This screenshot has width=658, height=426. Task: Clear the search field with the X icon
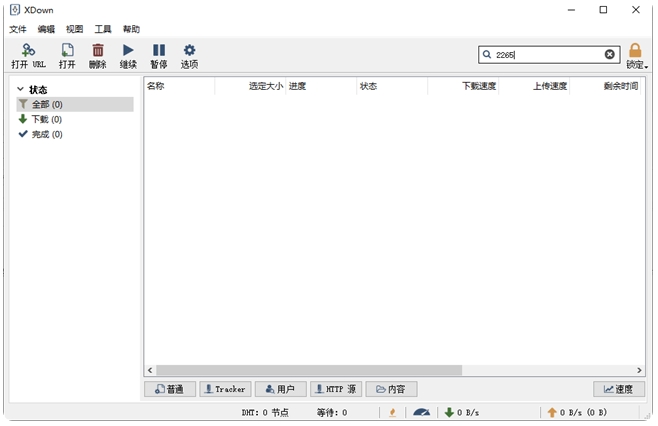click(609, 54)
